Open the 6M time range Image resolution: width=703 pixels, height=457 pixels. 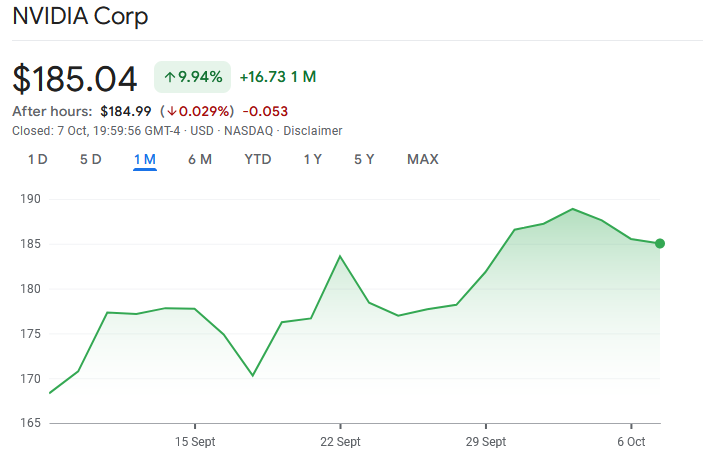(200, 159)
